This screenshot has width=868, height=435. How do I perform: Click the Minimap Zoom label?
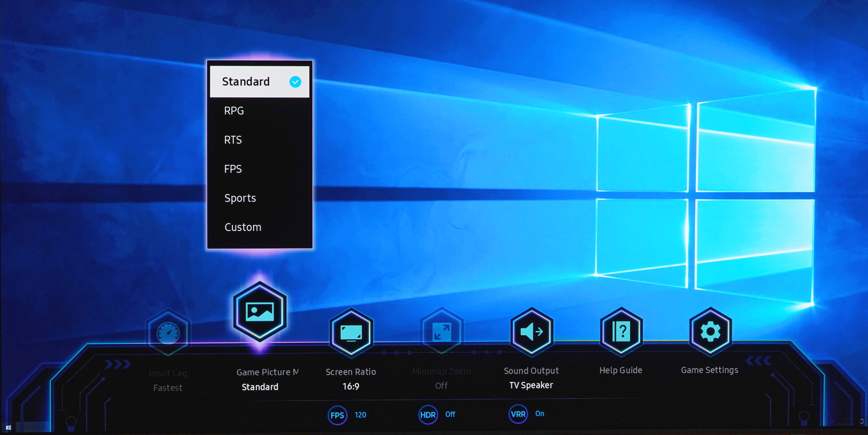click(442, 371)
